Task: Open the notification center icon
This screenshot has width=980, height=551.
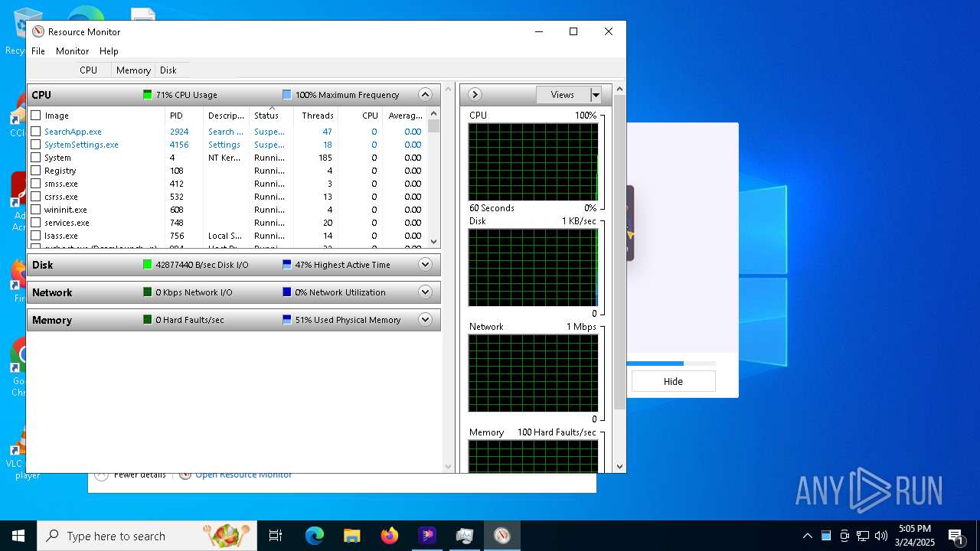Action: click(955, 536)
